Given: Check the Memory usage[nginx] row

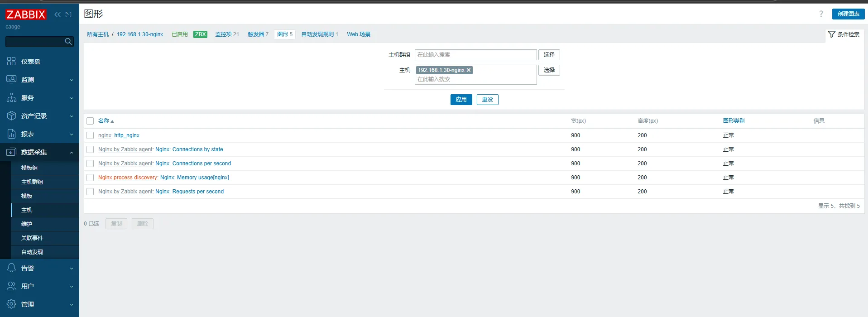Looking at the screenshot, I should 90,178.
